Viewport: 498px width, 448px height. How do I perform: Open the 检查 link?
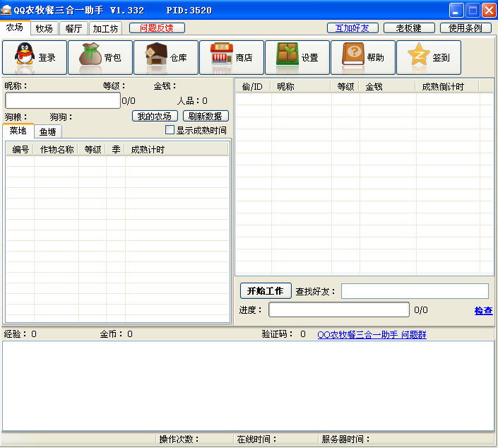(483, 310)
